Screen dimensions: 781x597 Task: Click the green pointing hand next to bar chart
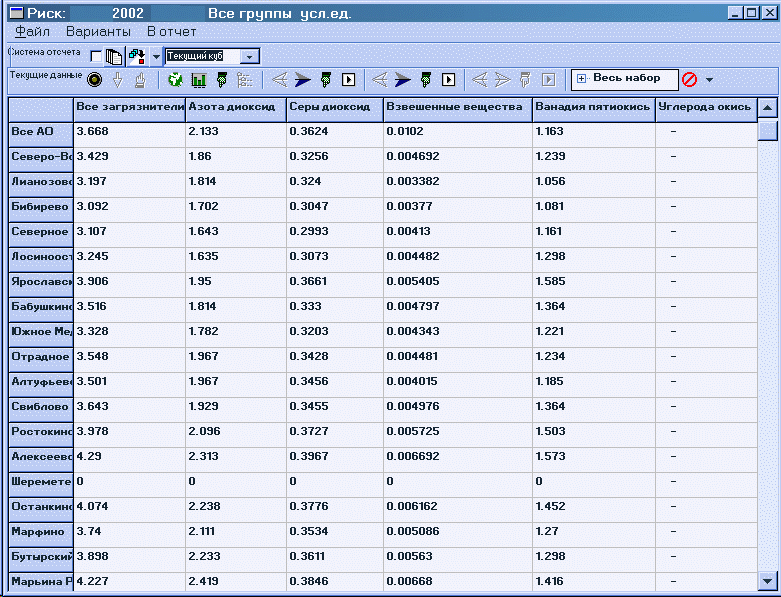[x=222, y=80]
